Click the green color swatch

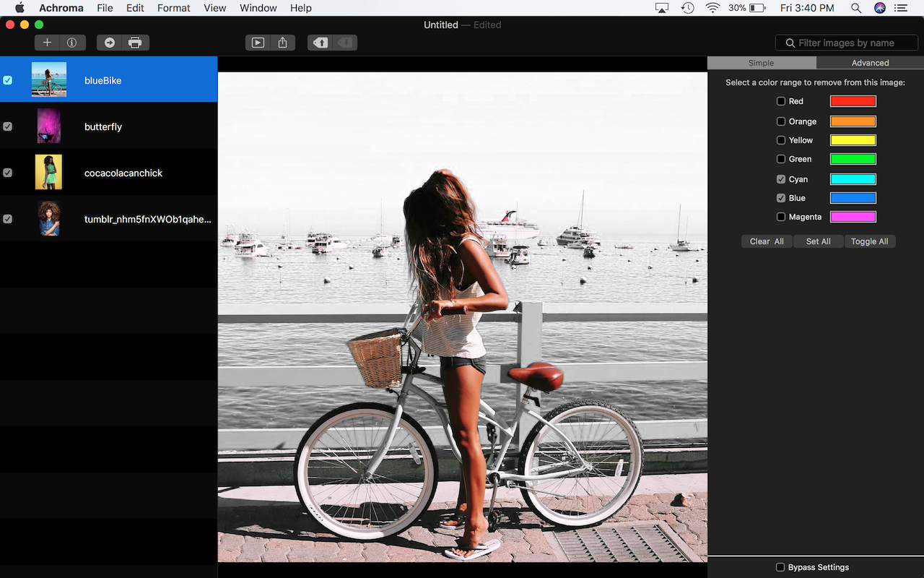pyautogui.click(x=853, y=159)
